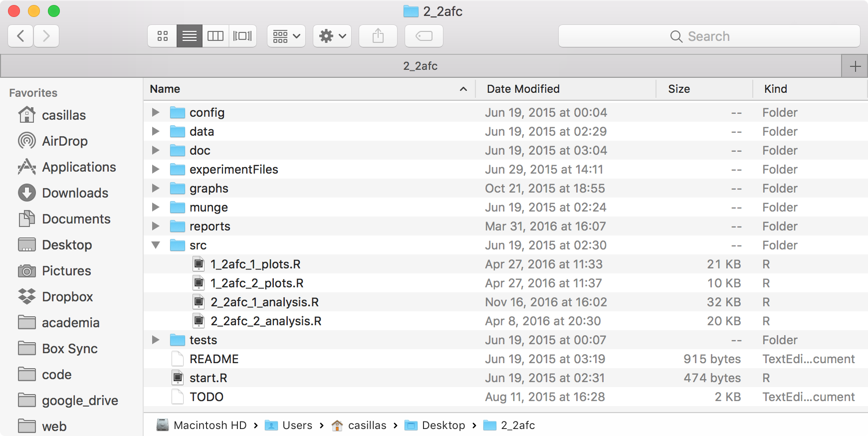Screen dimensions: 868x436
Task: Click the Share toolbar button
Action: tap(378, 36)
